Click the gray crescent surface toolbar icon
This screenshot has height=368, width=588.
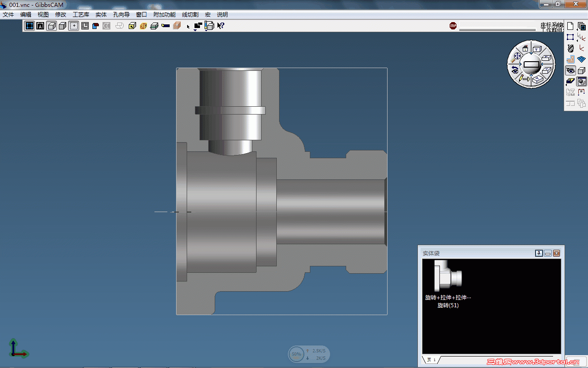(x=107, y=26)
